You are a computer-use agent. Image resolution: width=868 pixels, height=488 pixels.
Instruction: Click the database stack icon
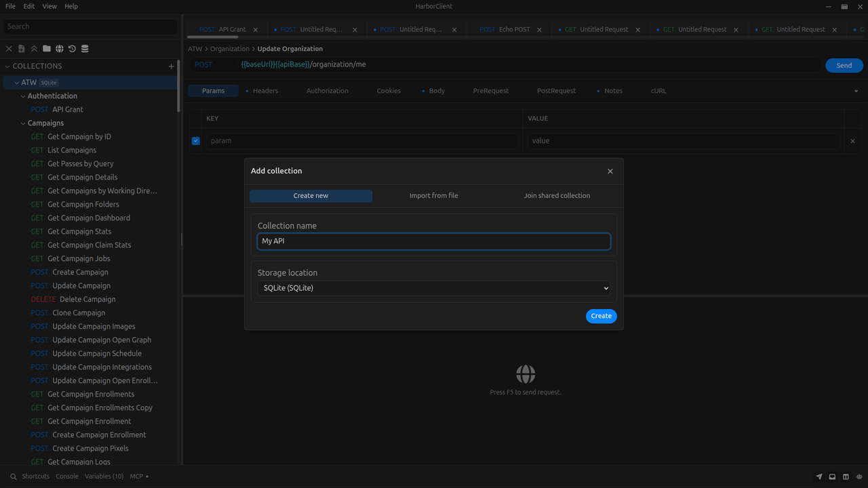pos(85,49)
